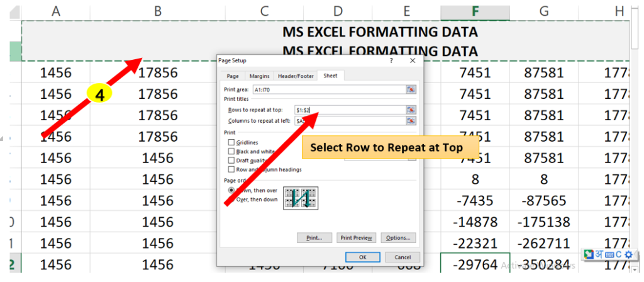644x282 pixels.
Task: Open input tools settings gear icon
Action: 628,254
